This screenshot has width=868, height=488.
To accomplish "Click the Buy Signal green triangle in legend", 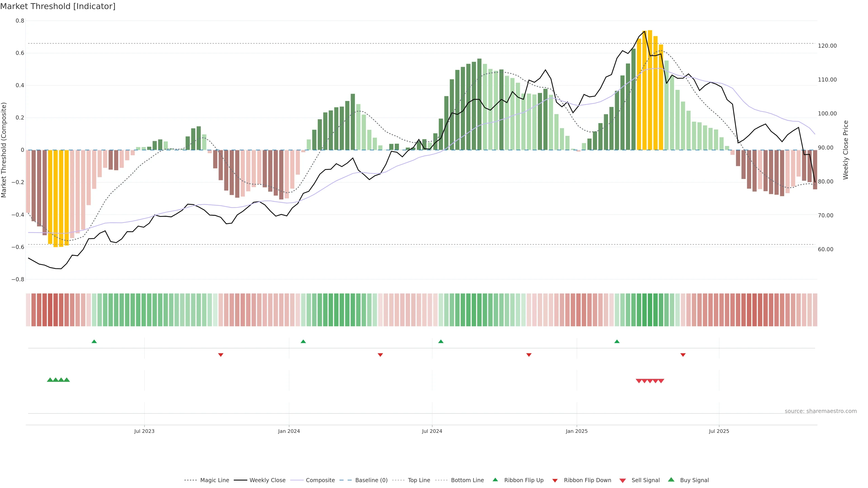I will (x=671, y=480).
